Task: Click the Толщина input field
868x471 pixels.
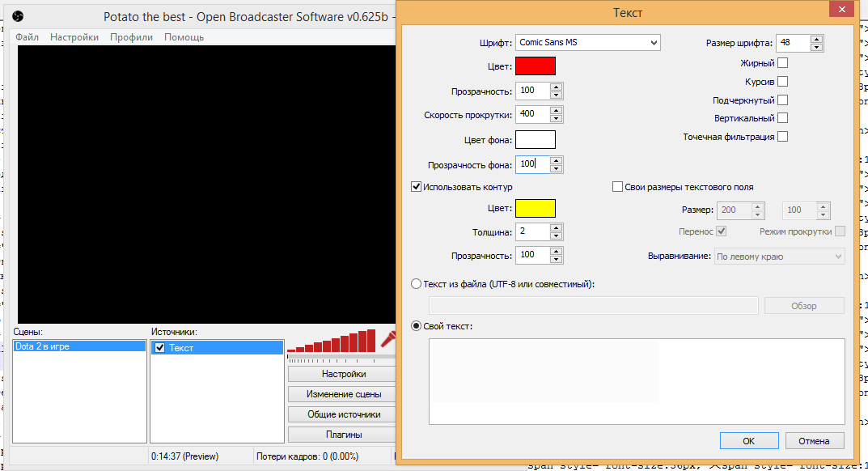Action: [x=533, y=231]
